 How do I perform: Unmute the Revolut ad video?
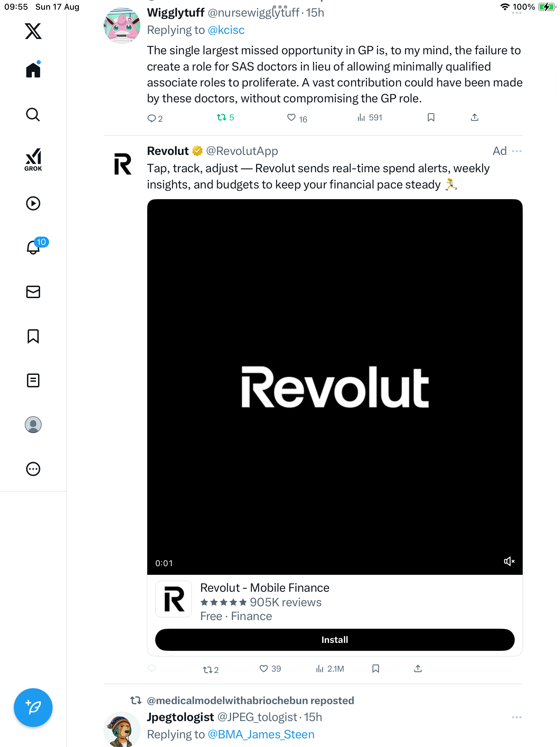[x=509, y=561]
